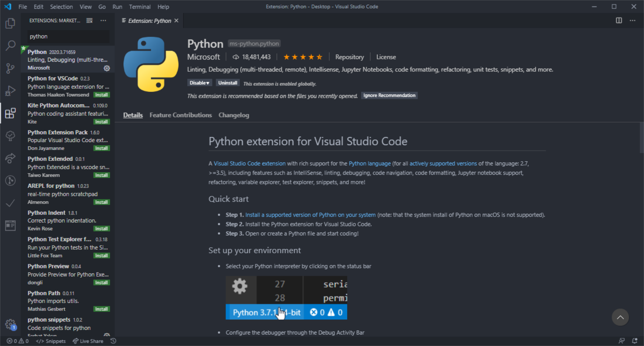Click the scroll-to-top arrow button
The height and width of the screenshot is (346, 644).
coord(620,317)
